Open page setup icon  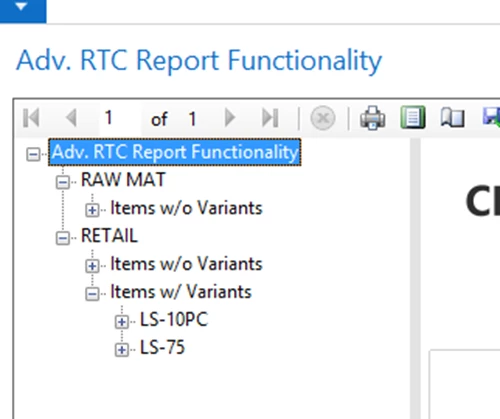tap(452, 118)
